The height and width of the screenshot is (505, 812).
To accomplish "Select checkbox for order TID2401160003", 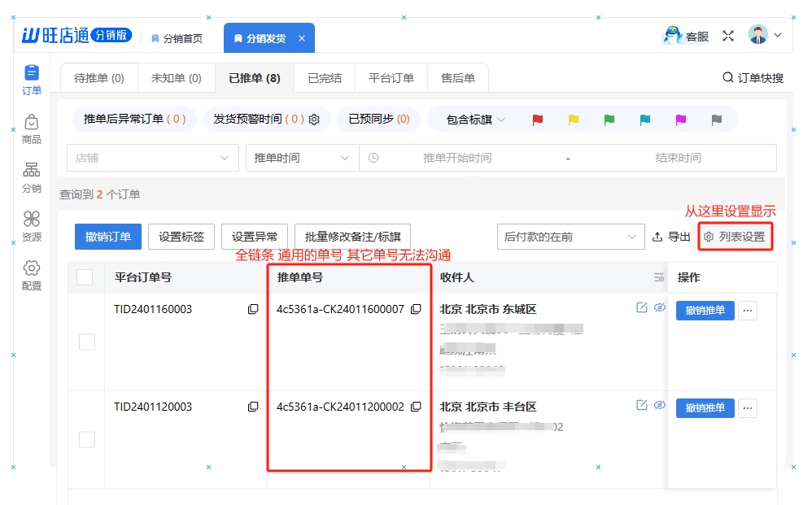I will tap(86, 342).
